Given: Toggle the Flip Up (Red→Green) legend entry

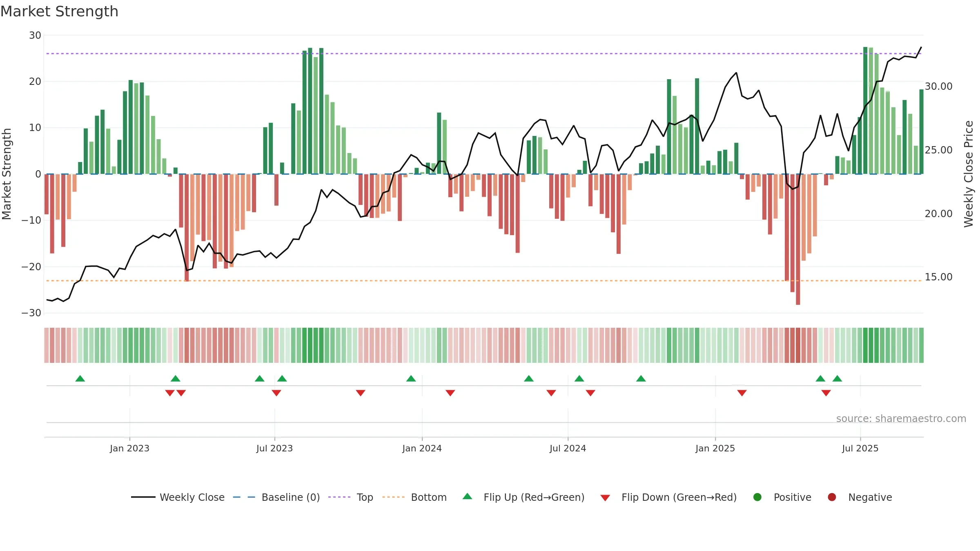Looking at the screenshot, I should 523,497.
